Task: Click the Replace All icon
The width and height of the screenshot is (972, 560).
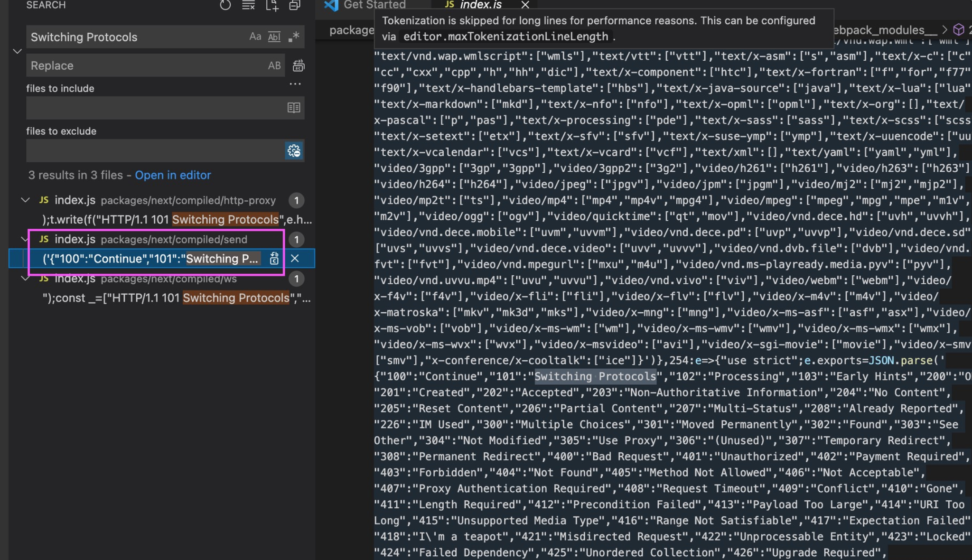Action: point(299,65)
